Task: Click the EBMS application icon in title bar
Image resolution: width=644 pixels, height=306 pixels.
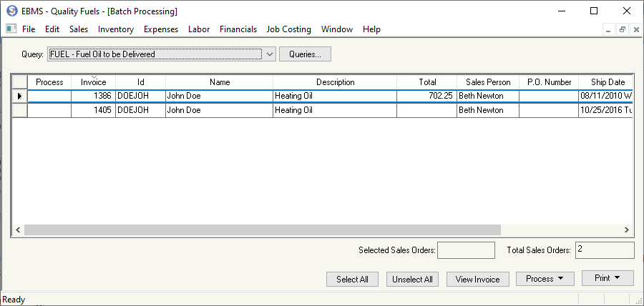Action: coord(11,11)
